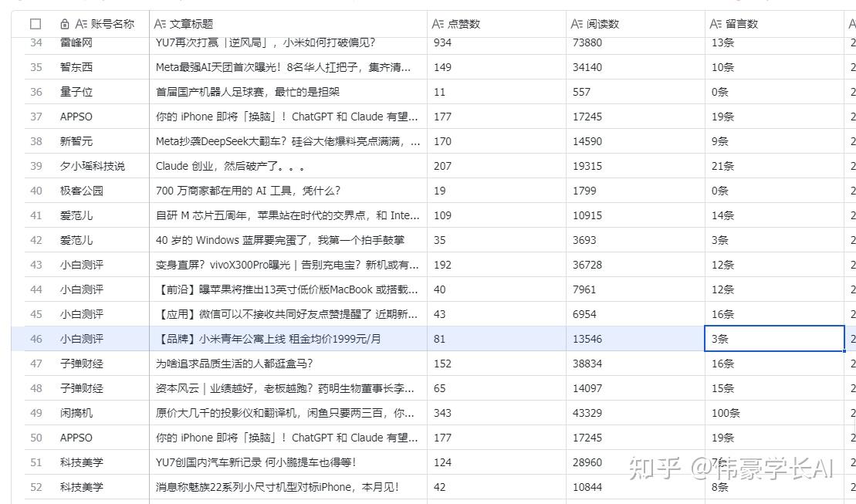856x504 pixels.
Task: Select the reads cell 557
Action: (x=581, y=92)
